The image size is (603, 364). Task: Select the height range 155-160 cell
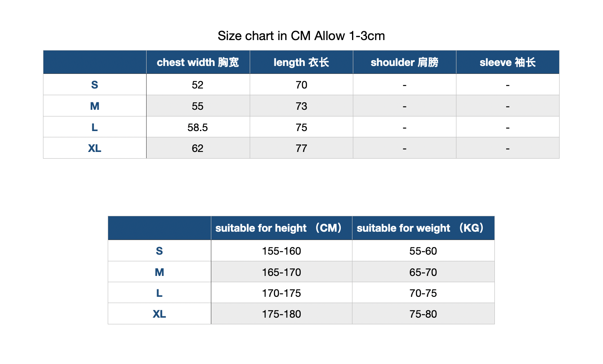[281, 251]
